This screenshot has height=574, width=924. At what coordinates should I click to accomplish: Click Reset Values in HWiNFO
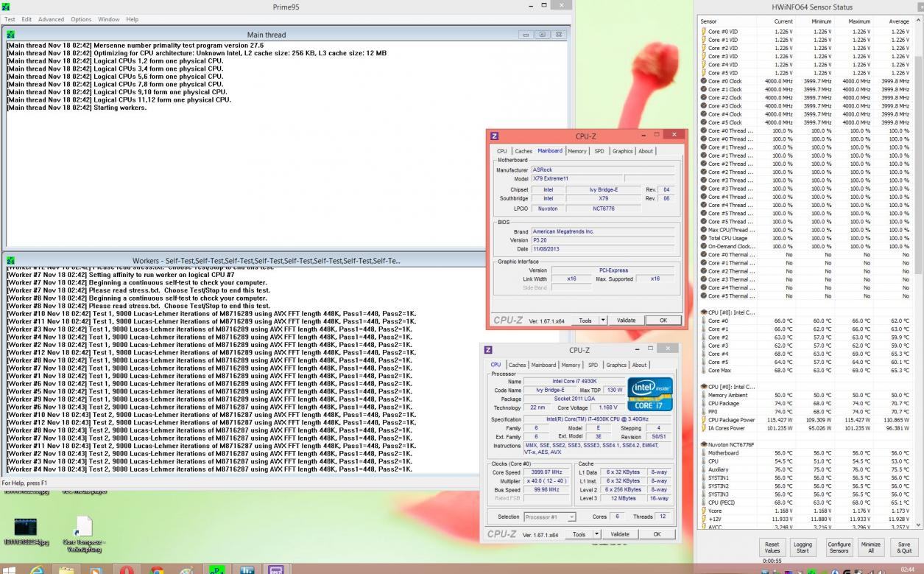click(x=772, y=547)
